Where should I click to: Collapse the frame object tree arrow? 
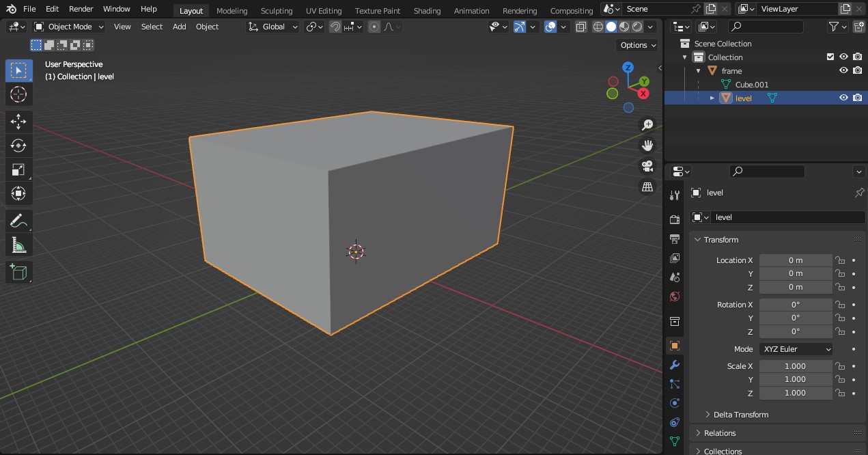pos(699,71)
